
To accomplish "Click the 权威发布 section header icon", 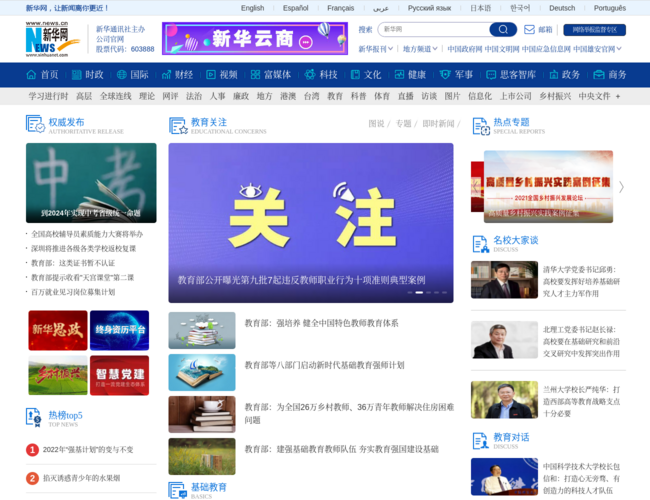I will [35, 124].
